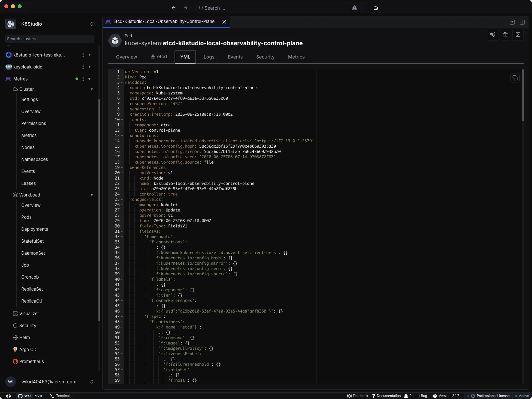Expand k8studio-icon-test-eks cluster arrow
532x399 pixels.
[90, 55]
